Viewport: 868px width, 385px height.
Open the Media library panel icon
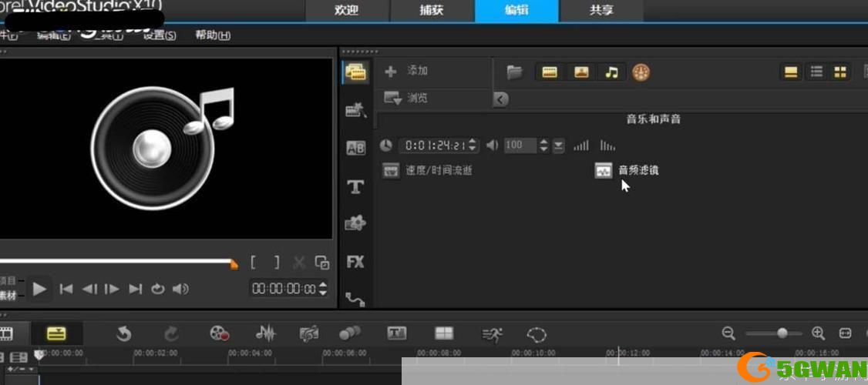(x=355, y=72)
